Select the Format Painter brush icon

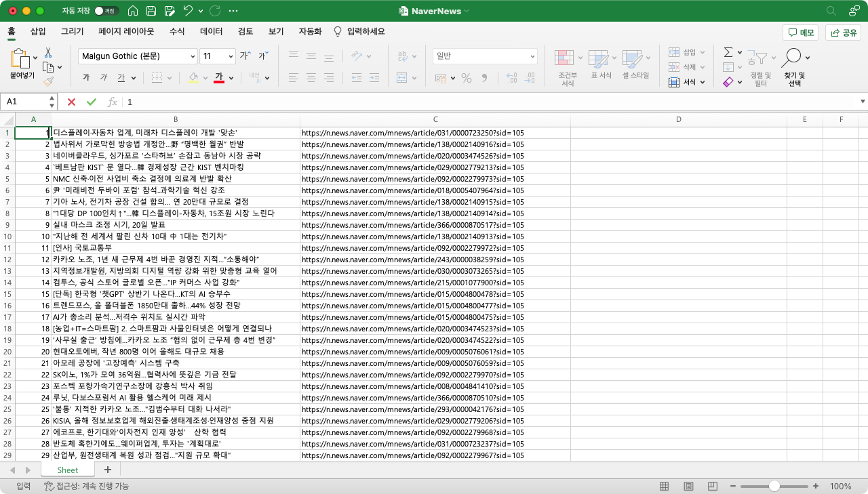point(48,81)
